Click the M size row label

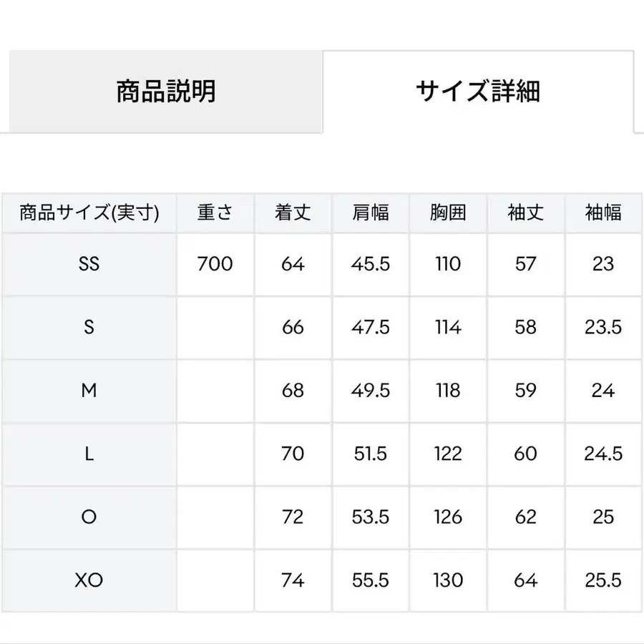(89, 391)
